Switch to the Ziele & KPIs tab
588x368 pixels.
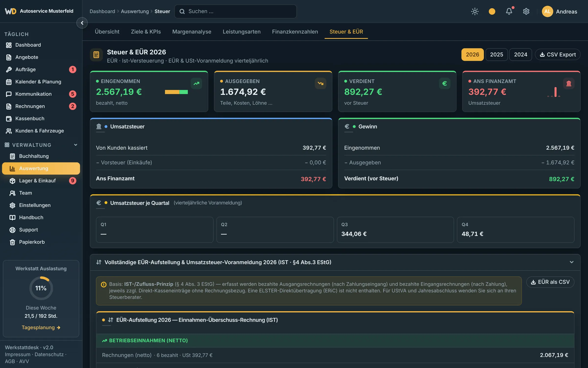tap(146, 32)
